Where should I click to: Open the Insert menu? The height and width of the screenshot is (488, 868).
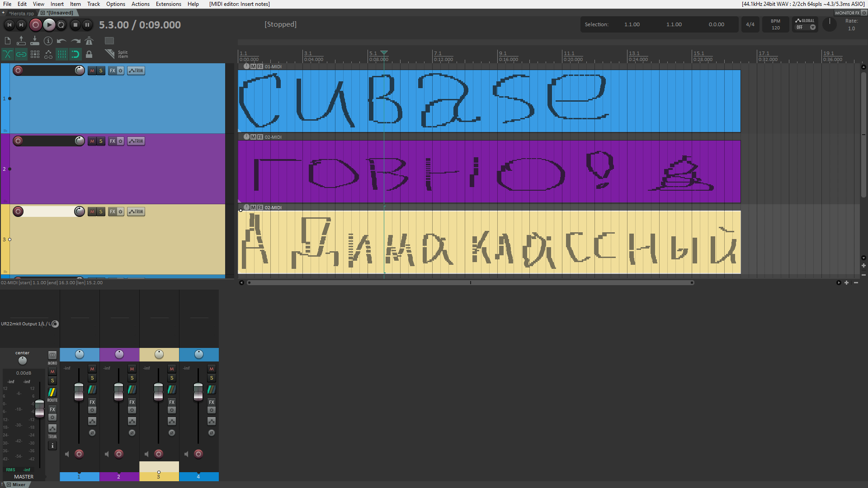click(57, 4)
